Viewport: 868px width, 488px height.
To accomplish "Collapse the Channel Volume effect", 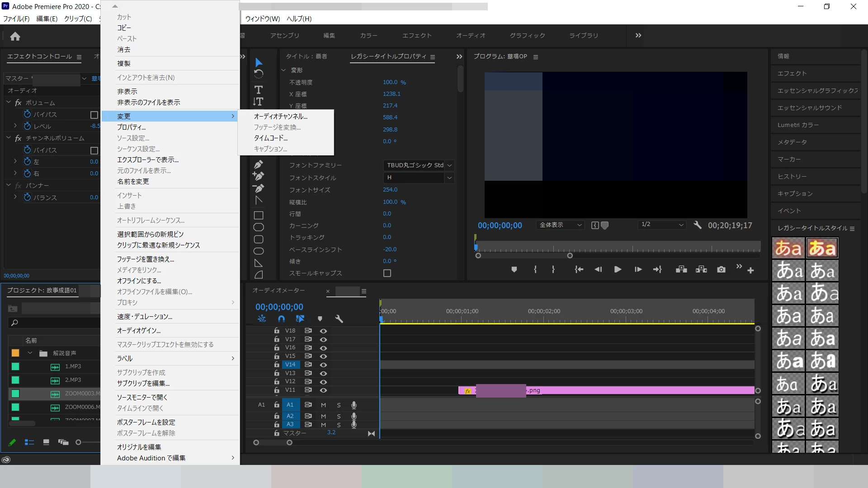I will click(x=9, y=138).
